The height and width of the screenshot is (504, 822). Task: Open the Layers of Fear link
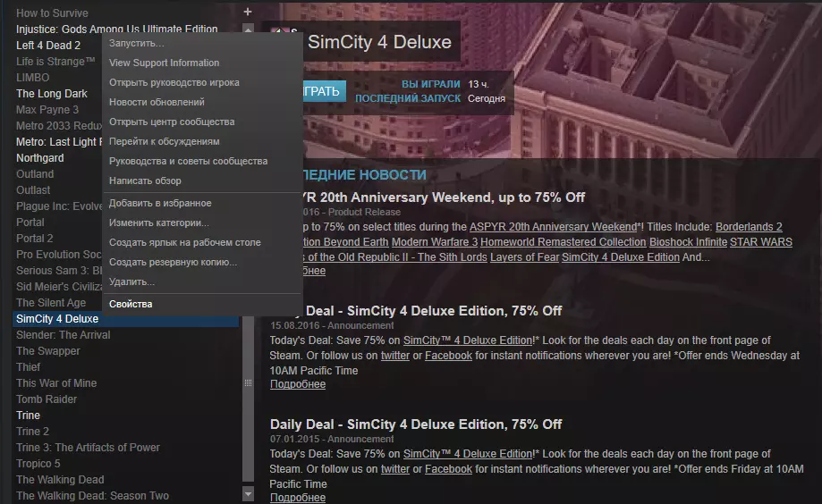pyautogui.click(x=524, y=257)
